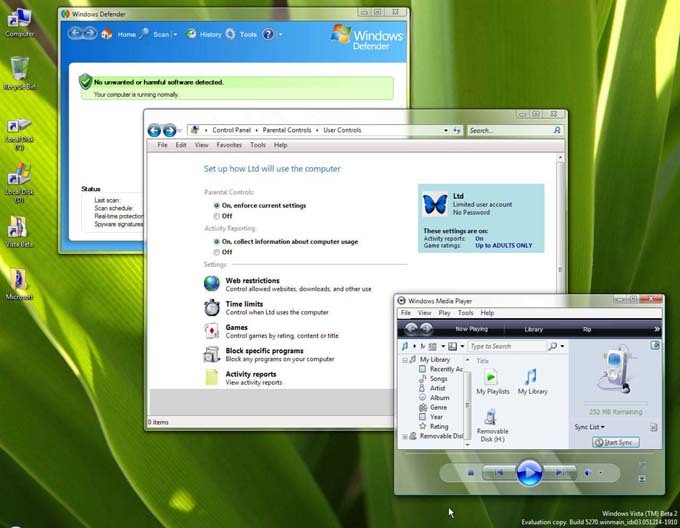Open the Recycle Bin desktop icon
The width and height of the screenshot is (680, 528).
pos(20,73)
